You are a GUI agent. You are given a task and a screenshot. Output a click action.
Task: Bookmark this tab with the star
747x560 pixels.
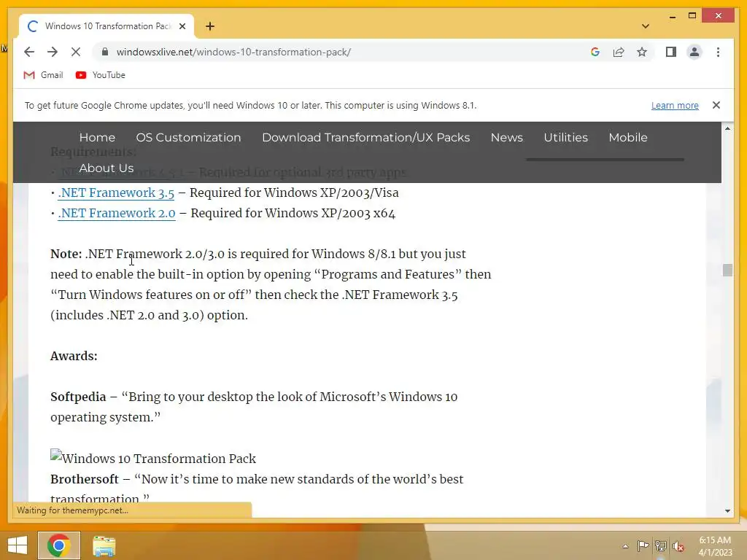642,52
